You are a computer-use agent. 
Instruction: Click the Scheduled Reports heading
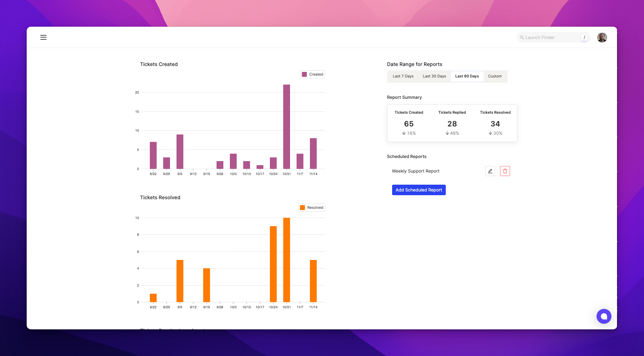(x=406, y=156)
